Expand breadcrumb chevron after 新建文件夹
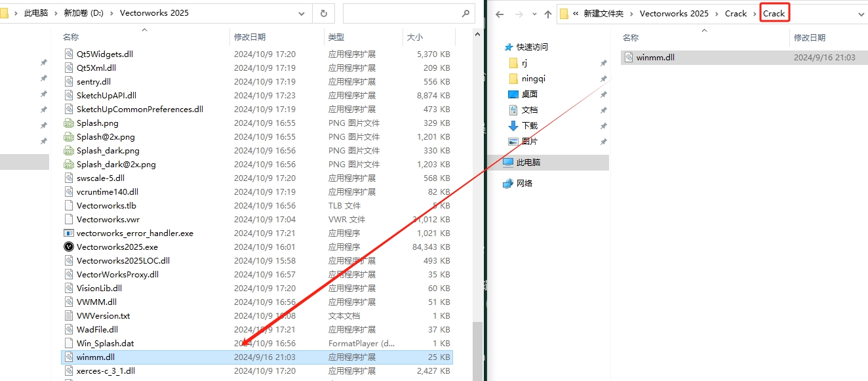 (631, 14)
